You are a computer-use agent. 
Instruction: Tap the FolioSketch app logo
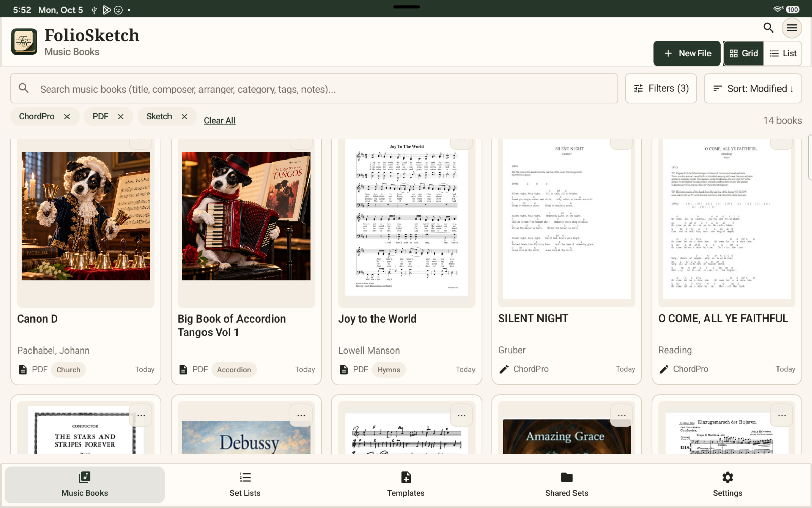tap(24, 42)
